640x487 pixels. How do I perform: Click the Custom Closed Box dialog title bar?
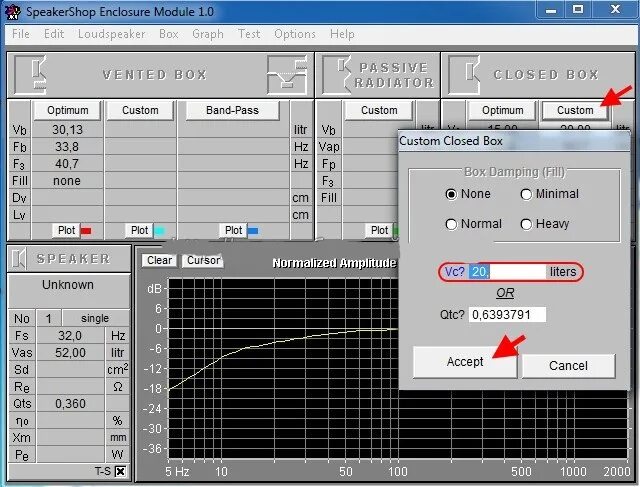(514, 141)
